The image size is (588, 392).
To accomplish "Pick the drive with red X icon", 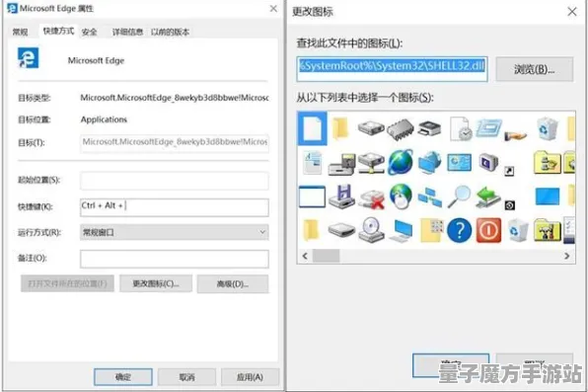I will point(372,198).
